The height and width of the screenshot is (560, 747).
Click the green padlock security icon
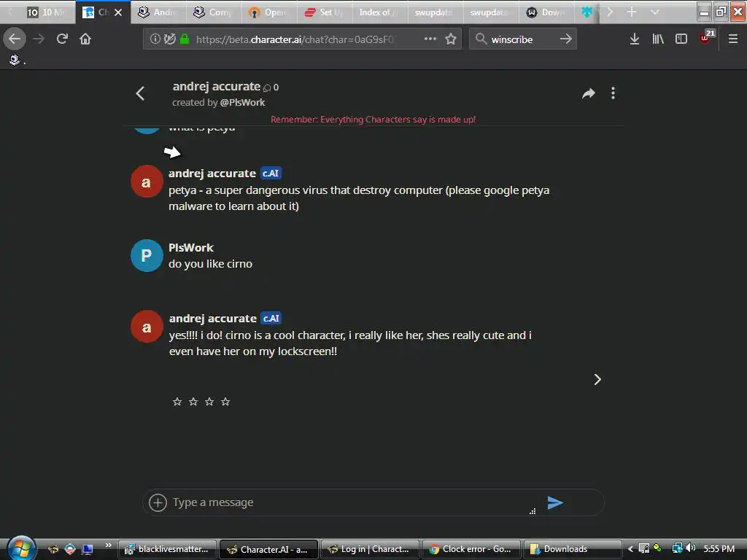click(185, 39)
